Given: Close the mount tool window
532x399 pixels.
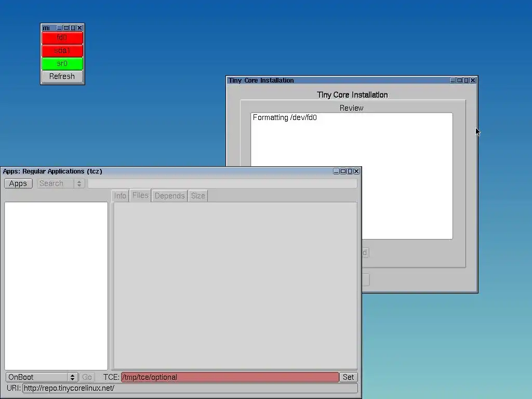Looking at the screenshot, I should (79, 28).
